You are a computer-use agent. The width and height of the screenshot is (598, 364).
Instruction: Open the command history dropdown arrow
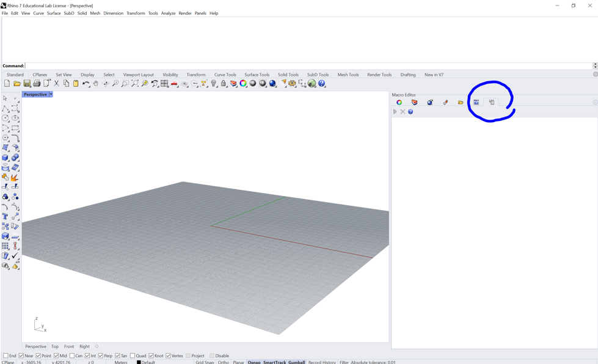pyautogui.click(x=595, y=66)
